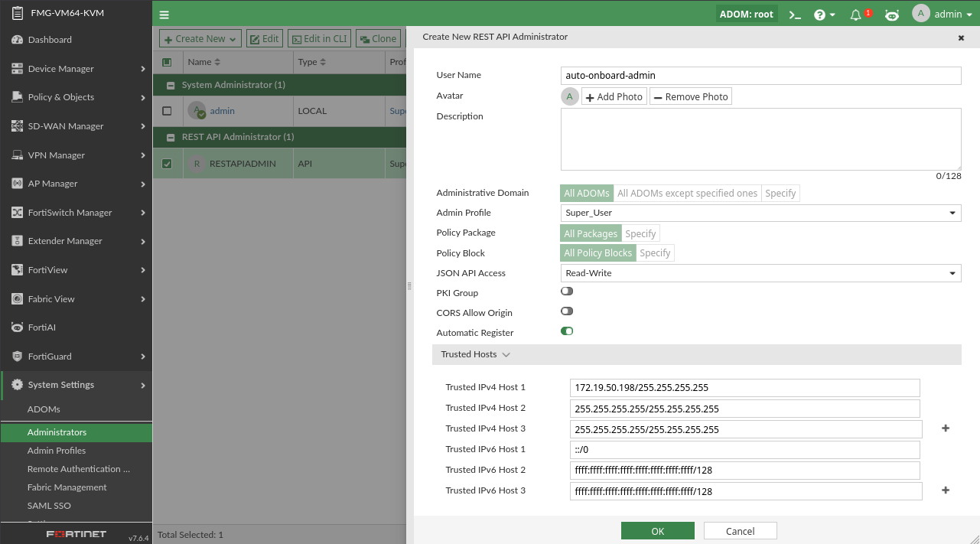Click the Add Photo button
This screenshot has height=544, width=980.
point(614,96)
